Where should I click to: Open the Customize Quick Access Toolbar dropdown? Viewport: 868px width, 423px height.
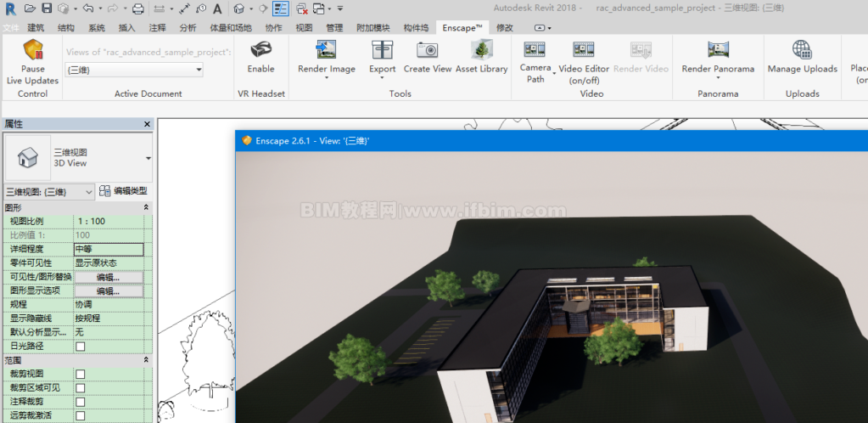[340, 8]
